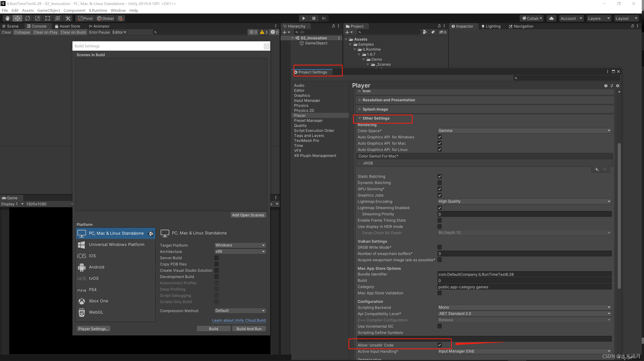Open the Hierarchy panel context menu icon
This screenshot has width=644, height=361.
(338, 26)
